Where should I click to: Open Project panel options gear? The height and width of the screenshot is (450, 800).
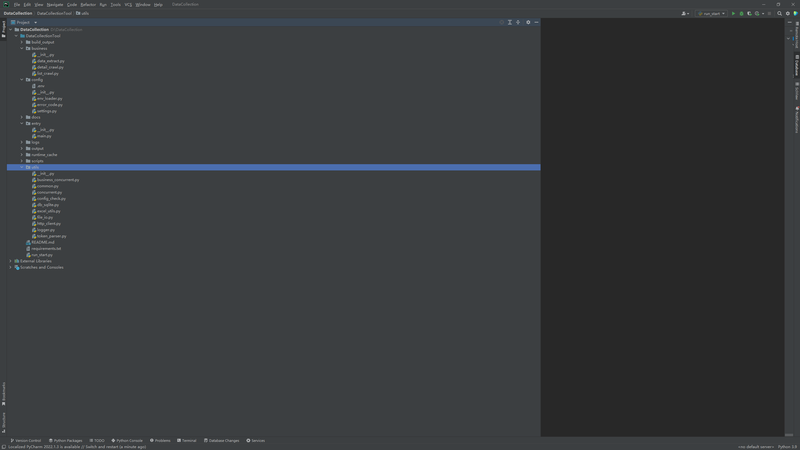tap(528, 22)
